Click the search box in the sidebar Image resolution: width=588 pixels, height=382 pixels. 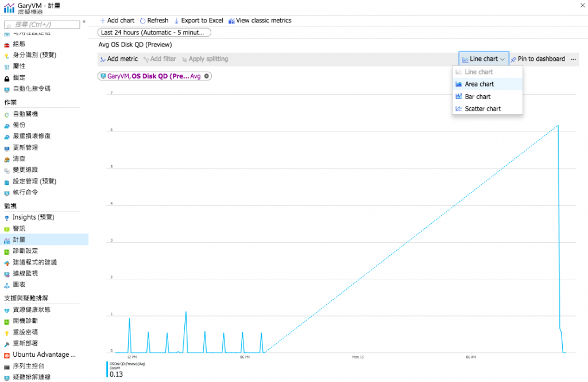(x=42, y=25)
